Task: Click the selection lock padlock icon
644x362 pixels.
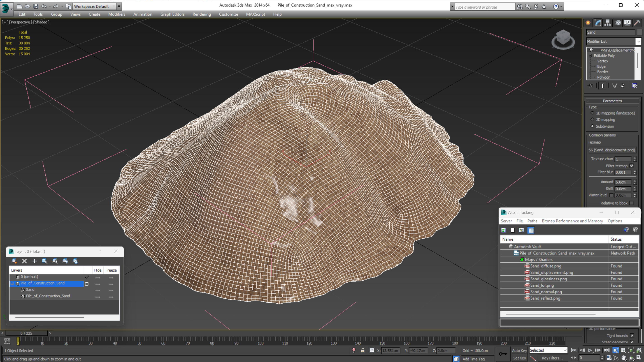Action: coord(363,350)
